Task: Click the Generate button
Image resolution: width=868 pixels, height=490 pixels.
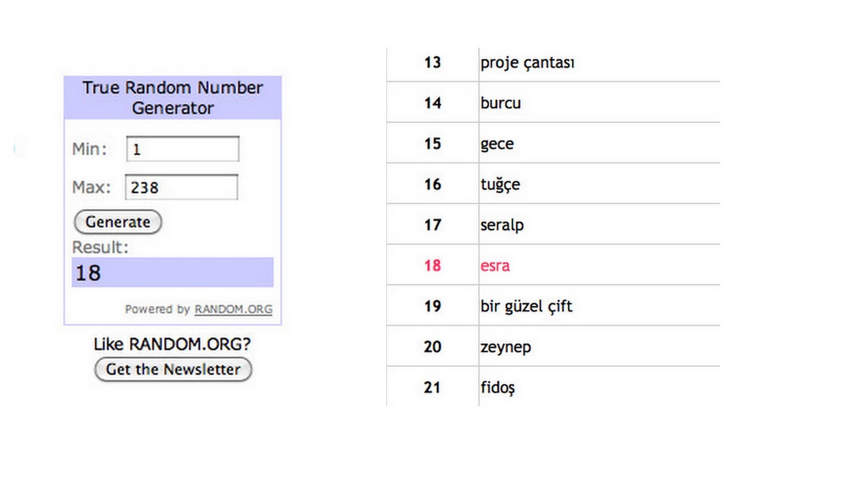Action: pos(118,222)
